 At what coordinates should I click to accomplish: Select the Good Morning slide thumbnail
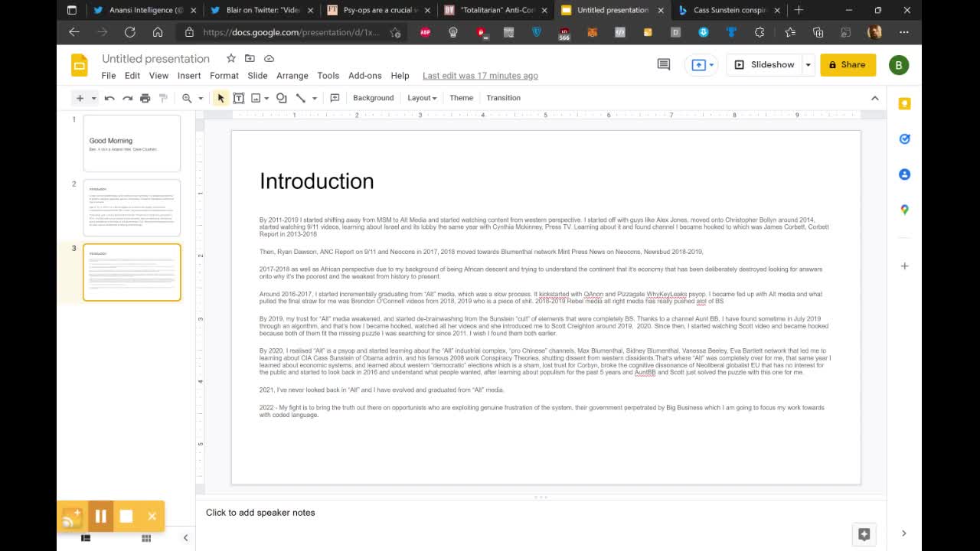[132, 143]
